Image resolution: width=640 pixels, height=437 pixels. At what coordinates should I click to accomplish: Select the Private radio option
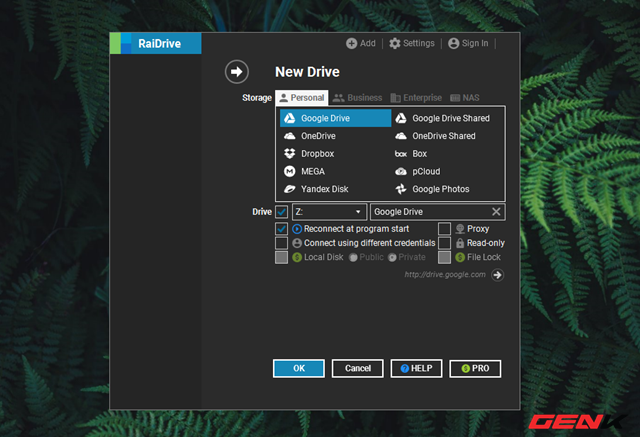coord(392,257)
